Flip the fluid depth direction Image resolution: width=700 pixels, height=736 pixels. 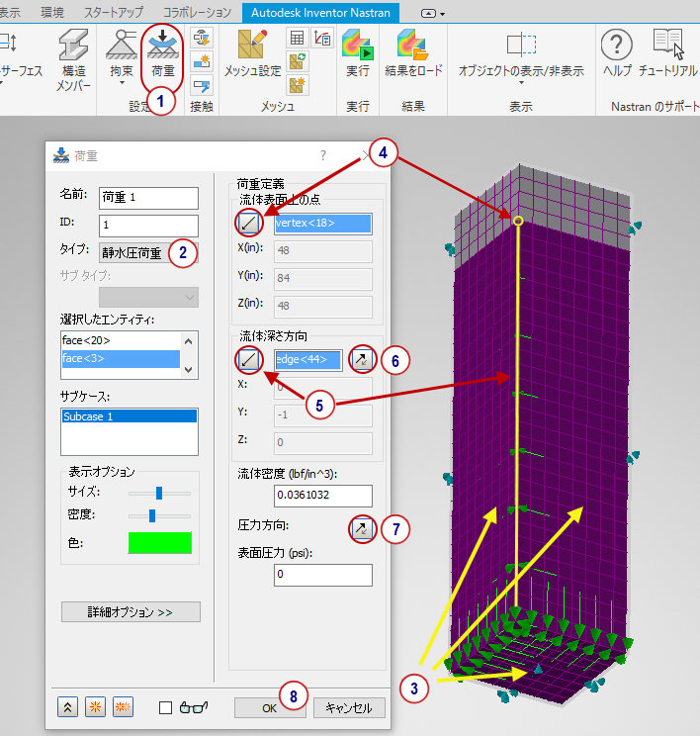coord(362,360)
